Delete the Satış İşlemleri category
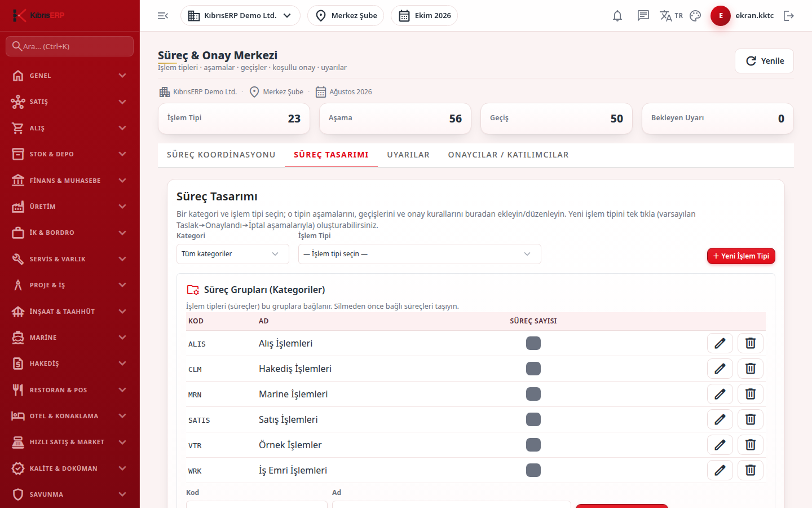Viewport: 812px width, 508px height. coord(751,419)
